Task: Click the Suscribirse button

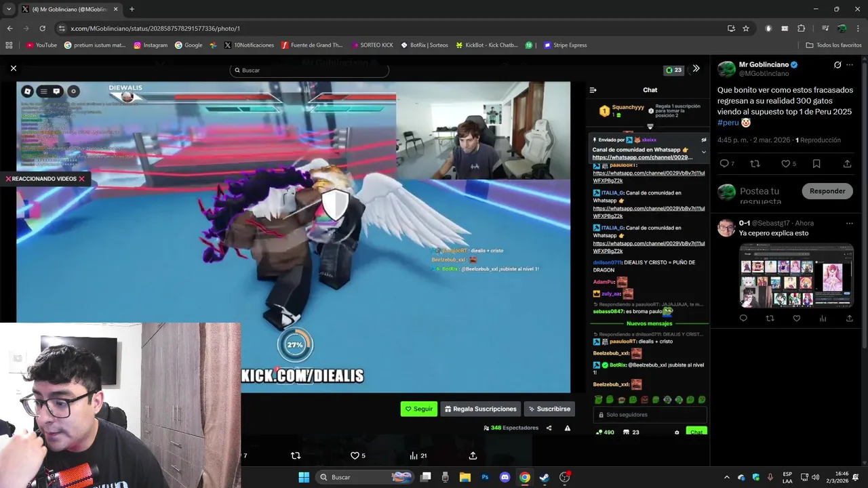Action: 549,409
